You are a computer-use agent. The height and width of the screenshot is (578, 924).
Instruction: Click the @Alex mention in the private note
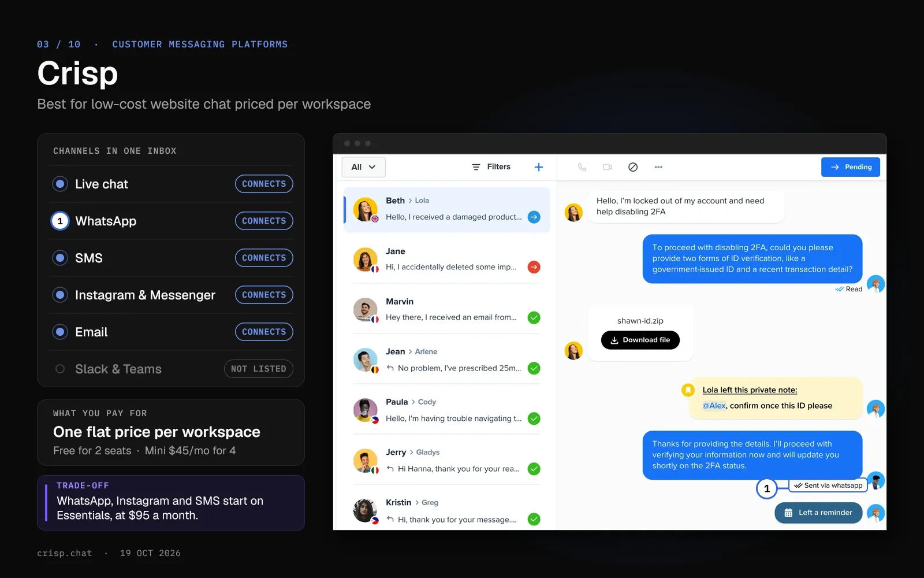click(714, 406)
